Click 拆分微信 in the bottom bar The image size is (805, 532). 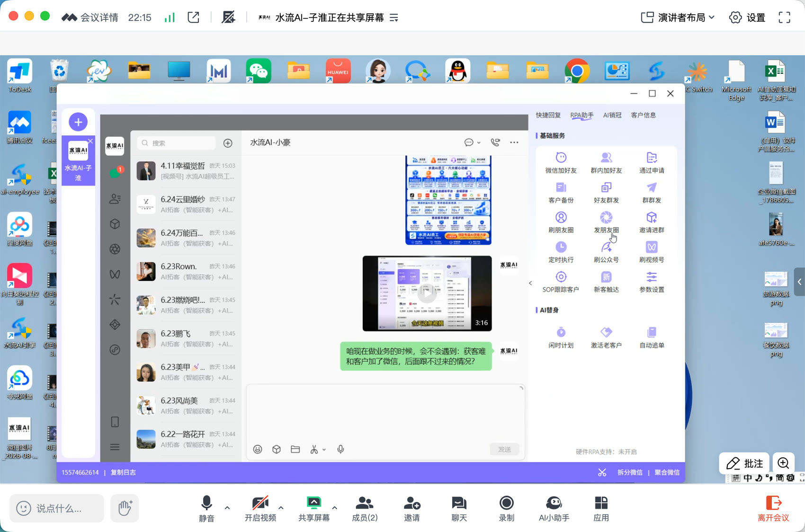tap(630, 472)
